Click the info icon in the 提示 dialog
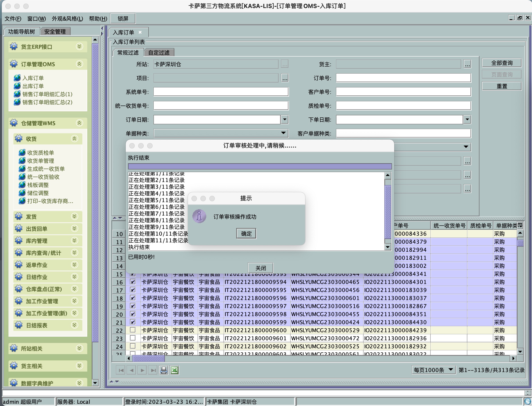The width and height of the screenshot is (532, 406). (199, 216)
